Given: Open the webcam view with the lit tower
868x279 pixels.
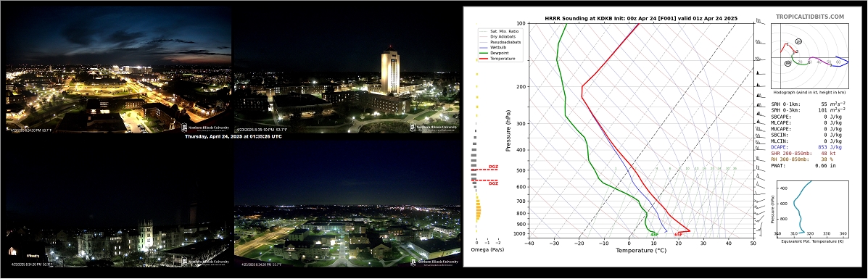Looking at the screenshot, I should [347, 70].
